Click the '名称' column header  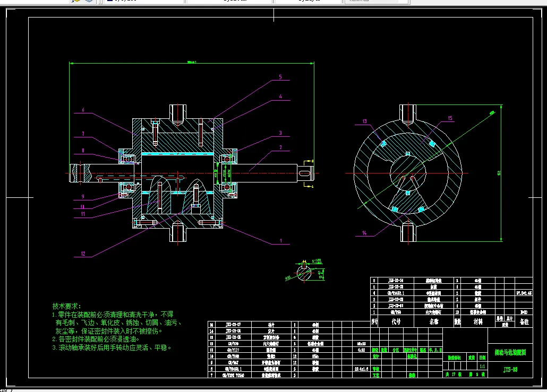pyautogui.click(x=434, y=321)
